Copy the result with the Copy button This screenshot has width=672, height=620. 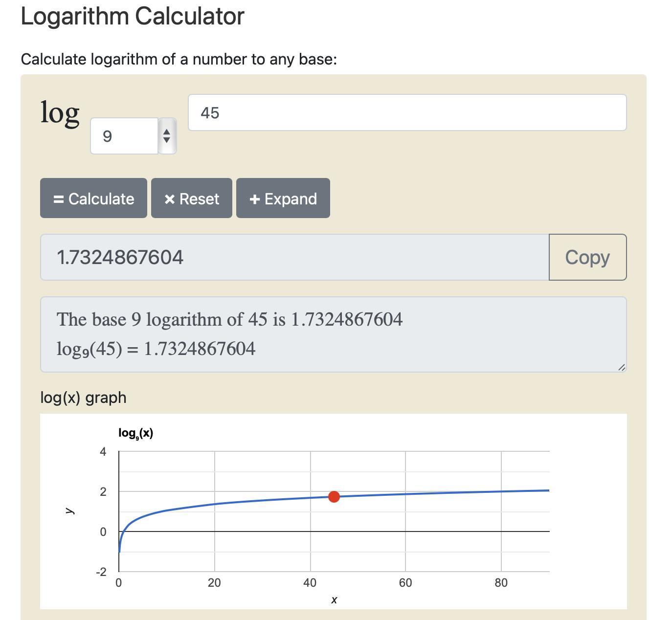coord(587,257)
